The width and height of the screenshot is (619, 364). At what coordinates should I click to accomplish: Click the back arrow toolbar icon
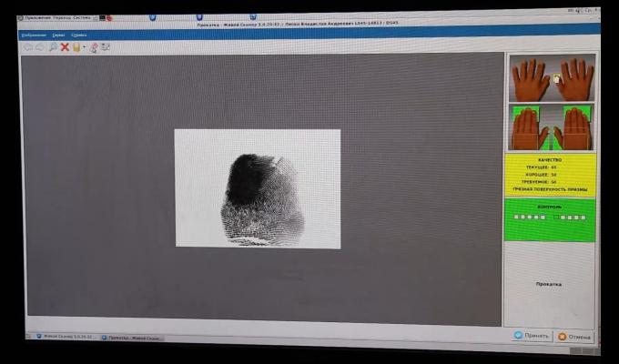pyautogui.click(x=27, y=46)
